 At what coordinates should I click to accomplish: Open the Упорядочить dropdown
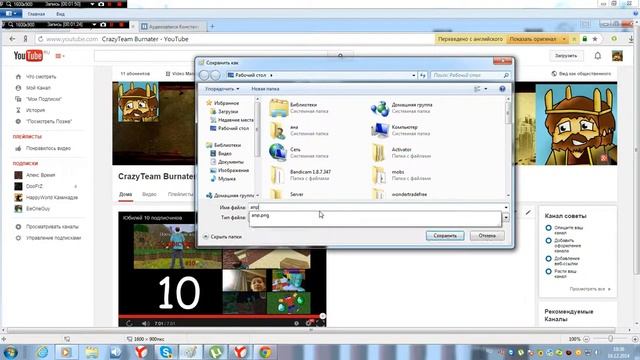pyautogui.click(x=222, y=89)
